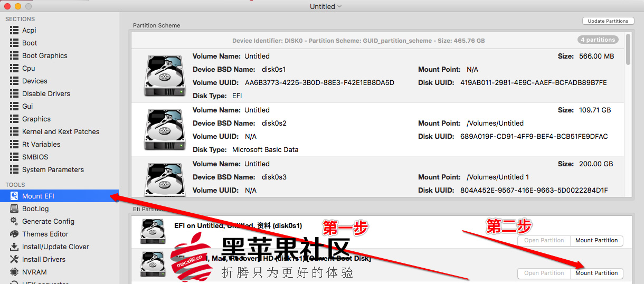This screenshot has width=644, height=284.
Task: Click the Generate Config gear icon
Action: (x=14, y=221)
